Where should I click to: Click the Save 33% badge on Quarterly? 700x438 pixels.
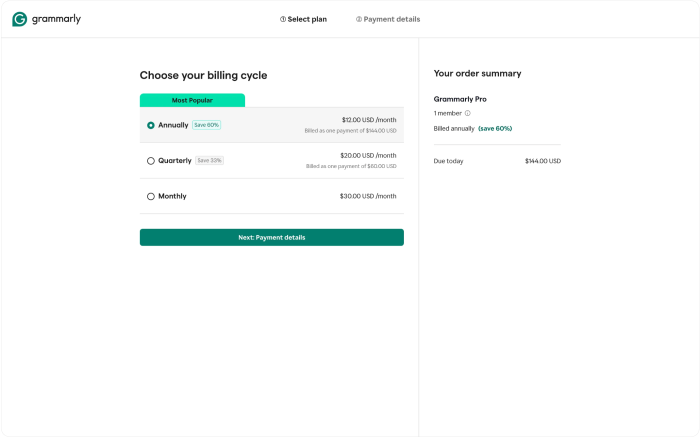[209, 161]
